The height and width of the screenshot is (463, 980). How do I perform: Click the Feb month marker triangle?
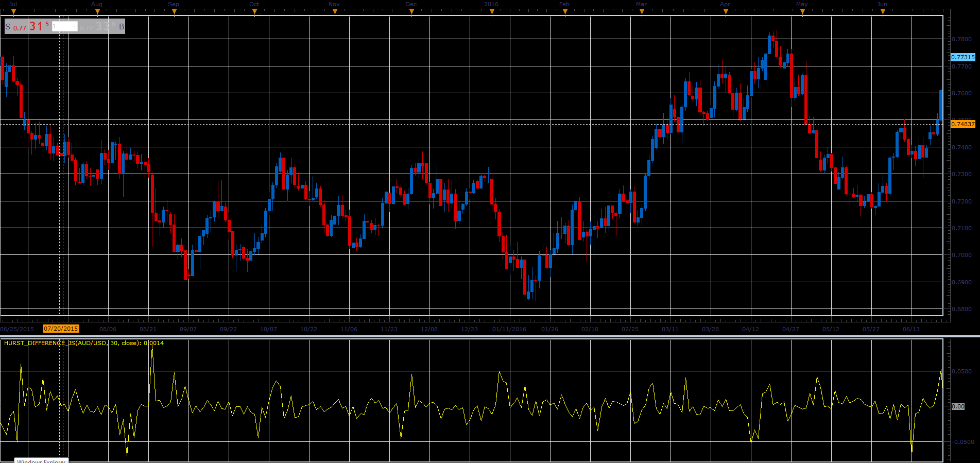(x=565, y=12)
